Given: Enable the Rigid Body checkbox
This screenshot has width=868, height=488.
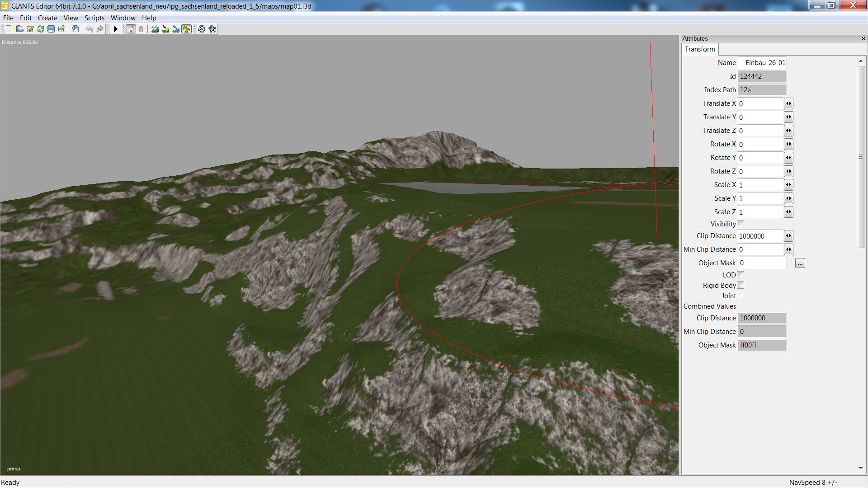Looking at the screenshot, I should pyautogui.click(x=741, y=286).
